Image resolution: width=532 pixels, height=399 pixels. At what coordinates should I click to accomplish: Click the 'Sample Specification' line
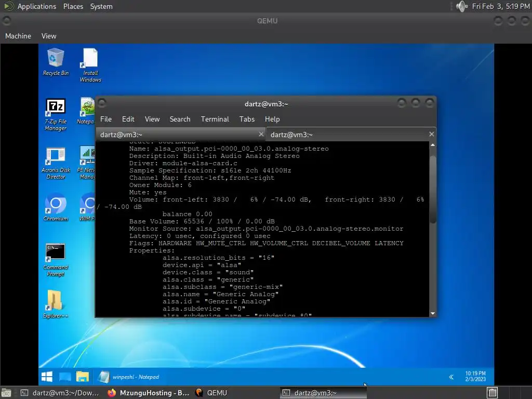click(x=210, y=170)
